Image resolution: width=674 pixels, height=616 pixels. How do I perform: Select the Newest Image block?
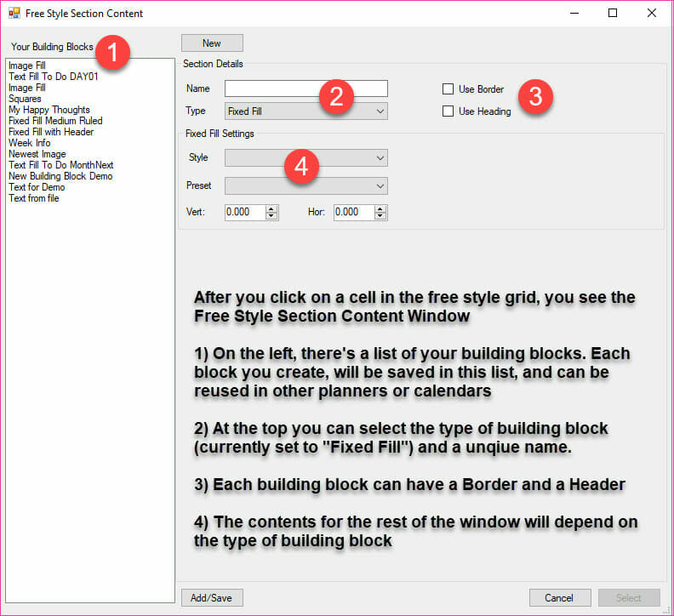point(37,154)
